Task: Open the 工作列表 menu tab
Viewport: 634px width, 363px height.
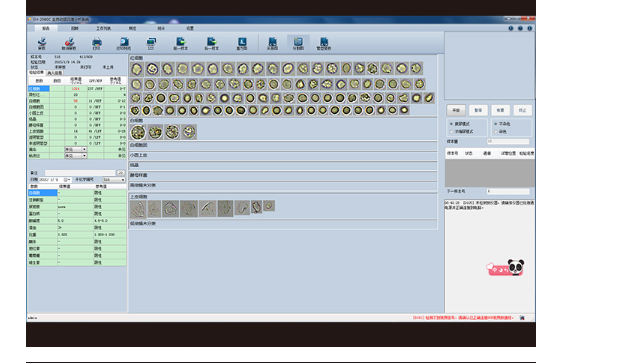Action: point(103,28)
